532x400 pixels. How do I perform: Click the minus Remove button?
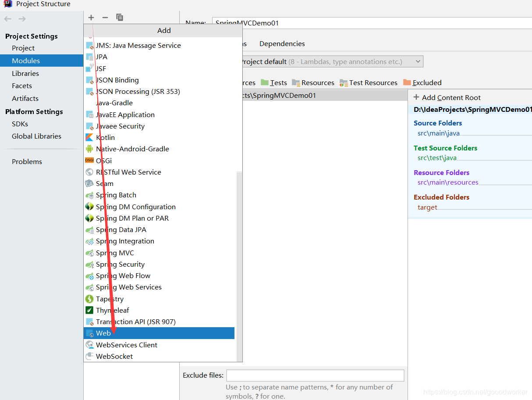[x=105, y=18]
